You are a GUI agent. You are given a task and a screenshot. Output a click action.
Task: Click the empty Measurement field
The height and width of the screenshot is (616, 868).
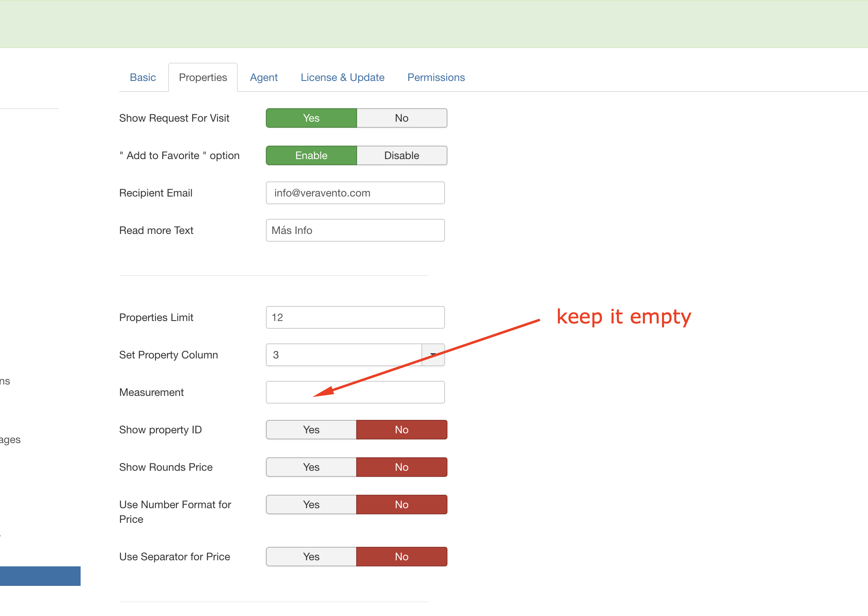pyautogui.click(x=355, y=392)
